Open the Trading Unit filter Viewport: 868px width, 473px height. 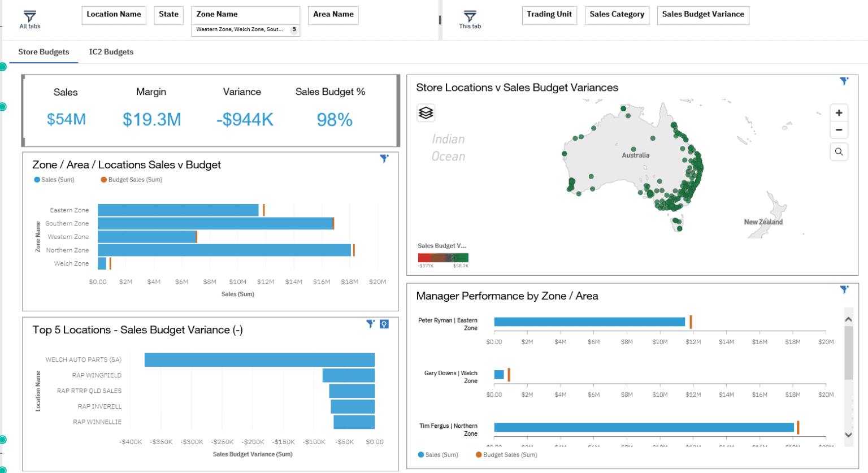(549, 15)
